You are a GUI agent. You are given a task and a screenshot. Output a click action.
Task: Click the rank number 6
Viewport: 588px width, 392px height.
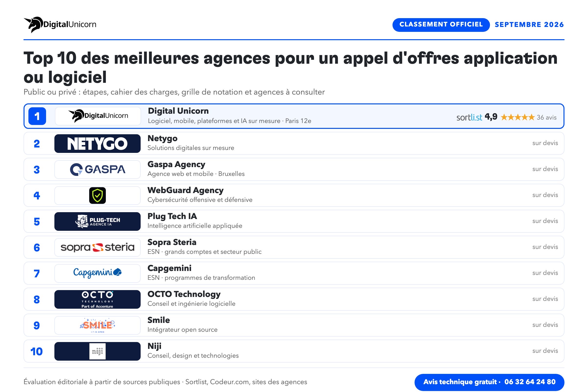[x=37, y=248]
